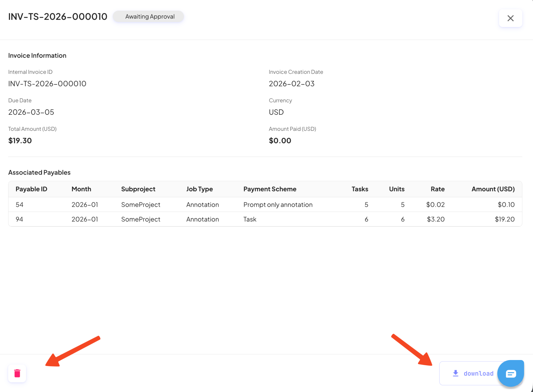
Task: Click the $0.10 amount cell
Action: coord(506,205)
